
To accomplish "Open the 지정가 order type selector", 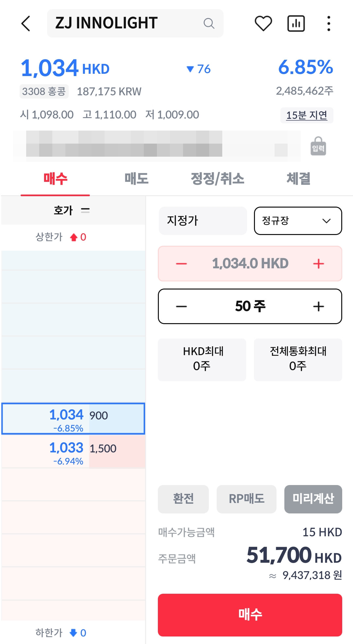I will click(x=203, y=221).
